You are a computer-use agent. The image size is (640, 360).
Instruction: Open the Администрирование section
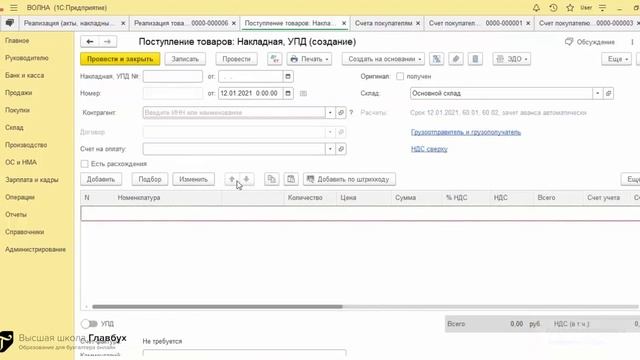point(36,249)
